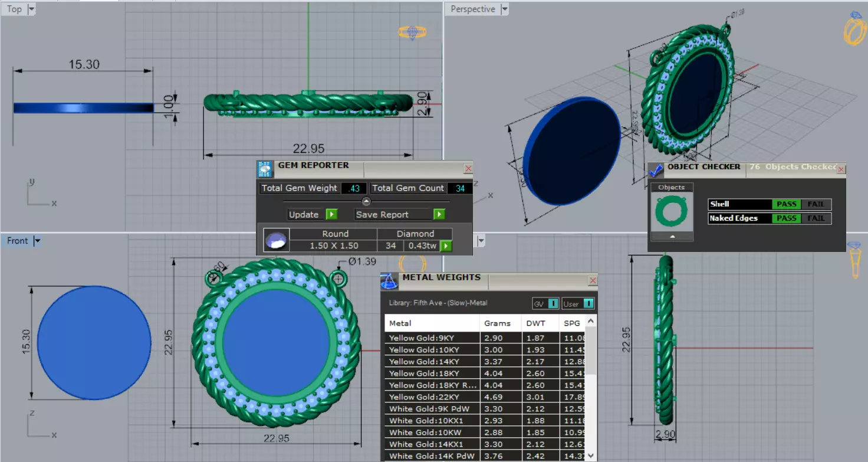The image size is (868, 462).
Task: Click the Metal Weights scroll-up arrow
Action: point(592,320)
